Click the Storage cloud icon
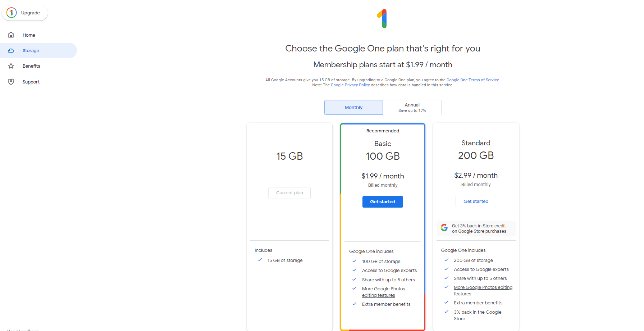The image size is (644, 331). pos(11,51)
